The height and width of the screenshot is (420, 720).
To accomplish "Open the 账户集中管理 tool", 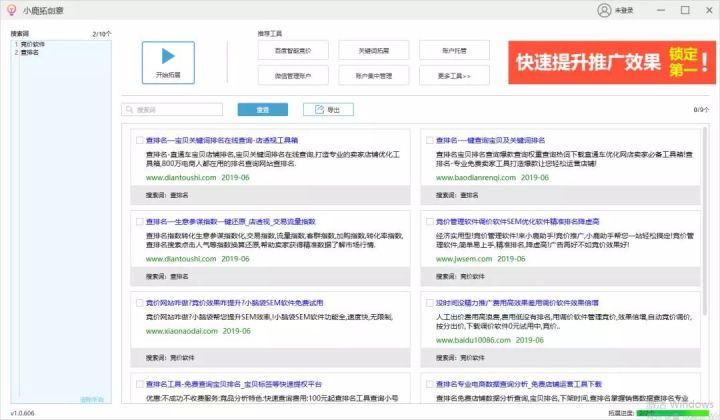I will [x=373, y=76].
